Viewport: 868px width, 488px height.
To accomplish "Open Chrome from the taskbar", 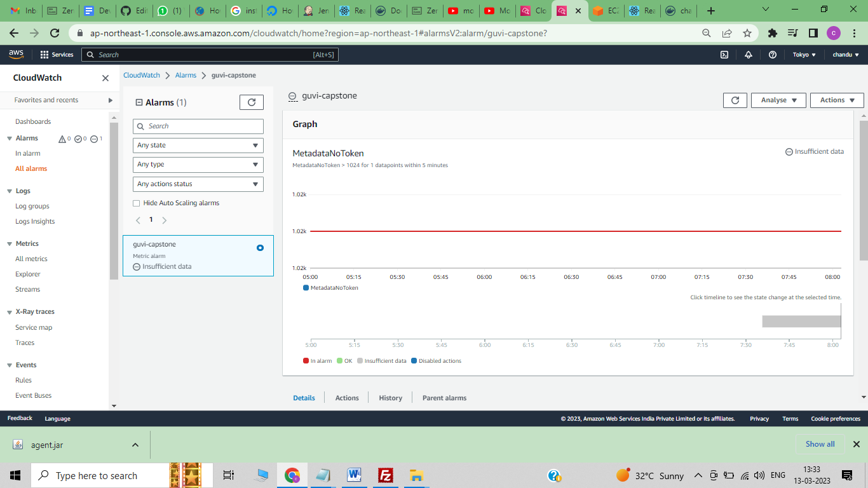I will point(292,475).
